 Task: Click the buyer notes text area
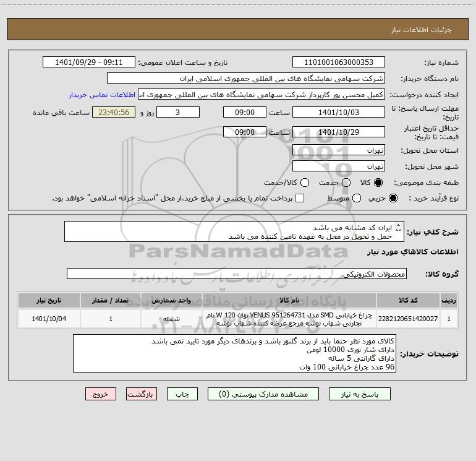[x=234, y=354]
